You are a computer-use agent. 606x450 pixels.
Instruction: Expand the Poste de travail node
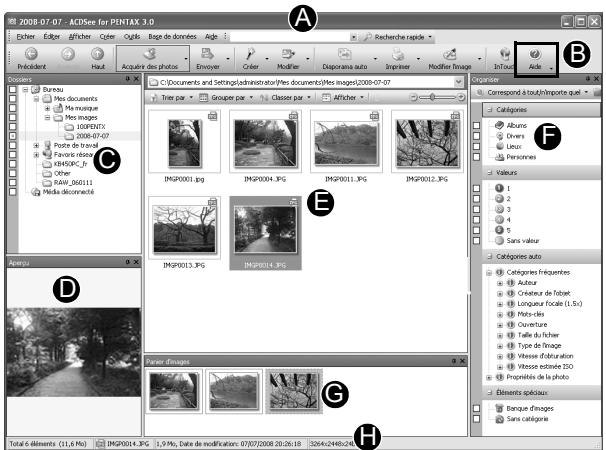pyautogui.click(x=36, y=145)
